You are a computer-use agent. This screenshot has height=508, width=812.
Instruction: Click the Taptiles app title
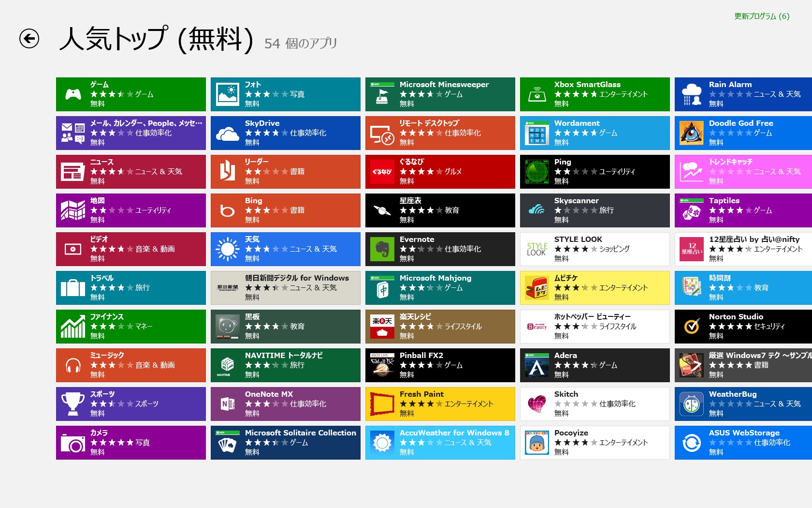click(724, 201)
